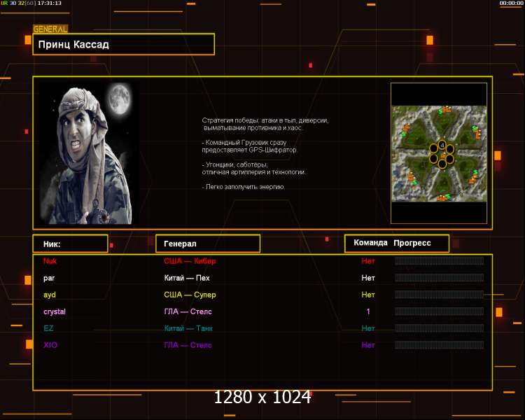Click the 17:31:13 clock in top bar

(49, 3)
